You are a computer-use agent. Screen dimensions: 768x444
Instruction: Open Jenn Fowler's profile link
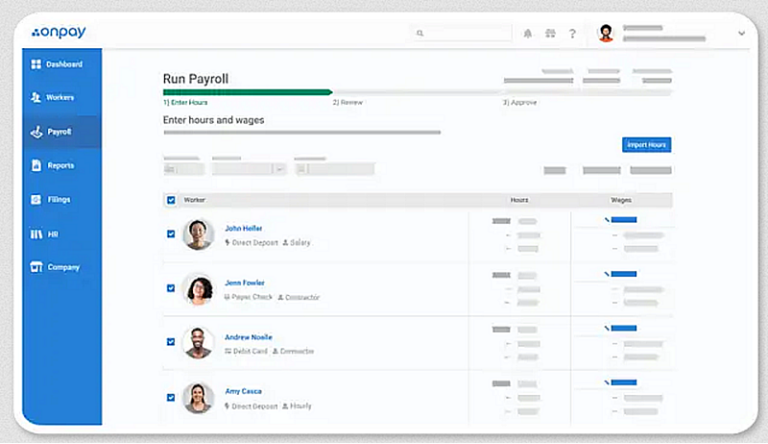click(x=244, y=283)
